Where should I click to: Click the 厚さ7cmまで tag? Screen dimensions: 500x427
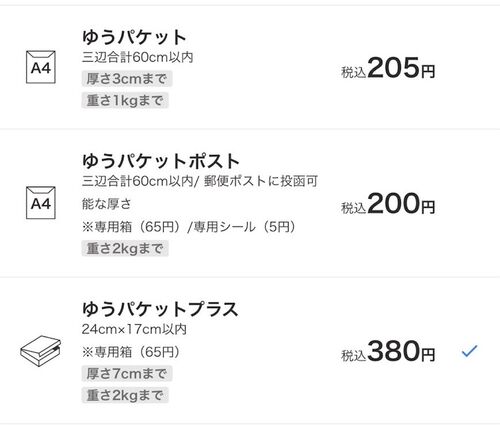[127, 374]
